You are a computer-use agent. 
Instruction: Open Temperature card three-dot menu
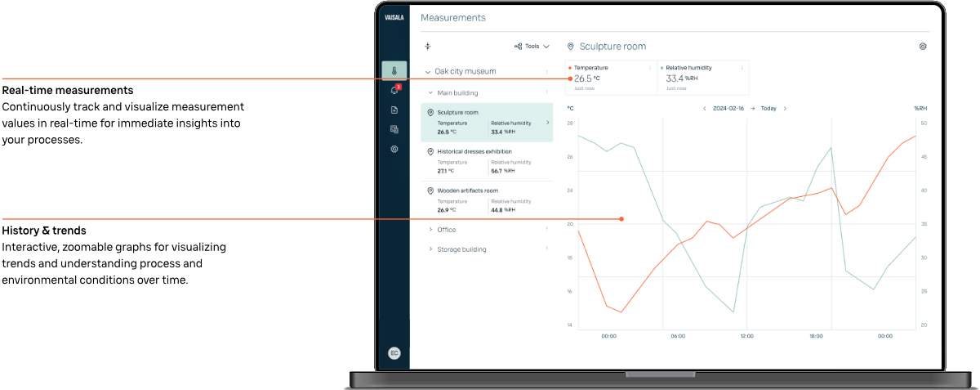click(650, 68)
